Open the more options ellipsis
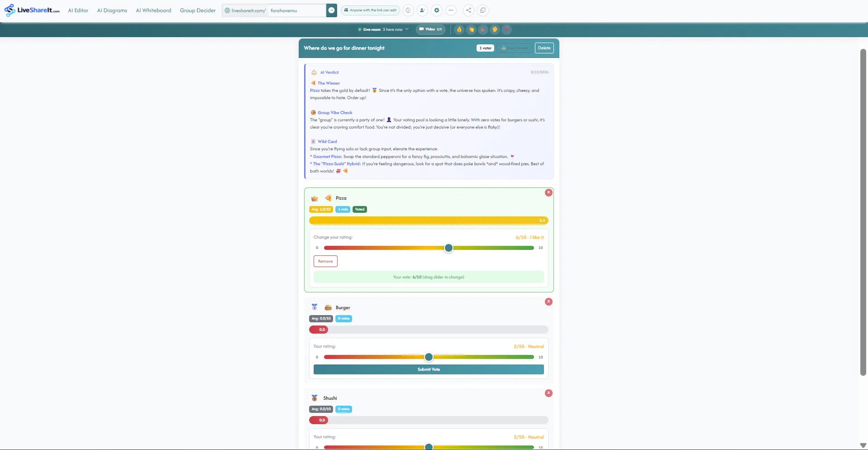The image size is (868, 450). [x=451, y=10]
